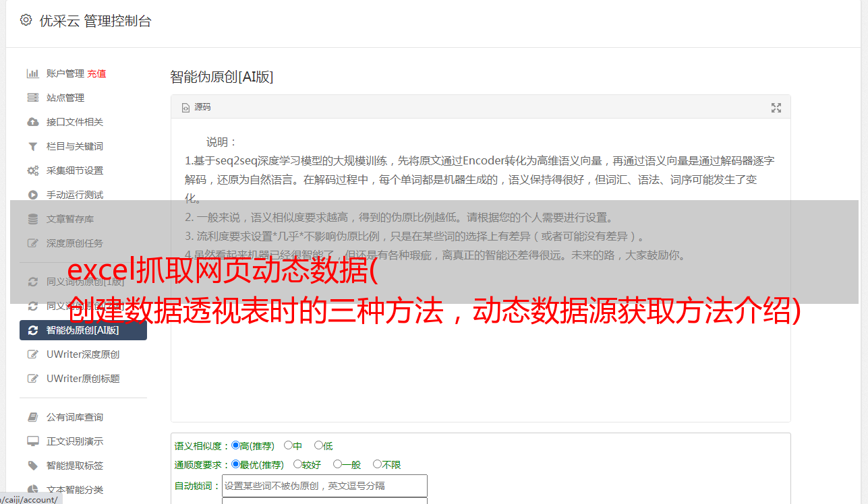Select 通顺度要求 不限 radio option
The height and width of the screenshot is (504, 868).
[377, 464]
